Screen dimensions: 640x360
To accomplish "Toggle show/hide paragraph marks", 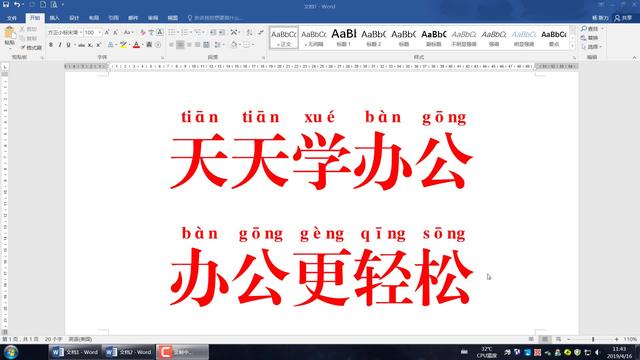I will tap(261, 32).
